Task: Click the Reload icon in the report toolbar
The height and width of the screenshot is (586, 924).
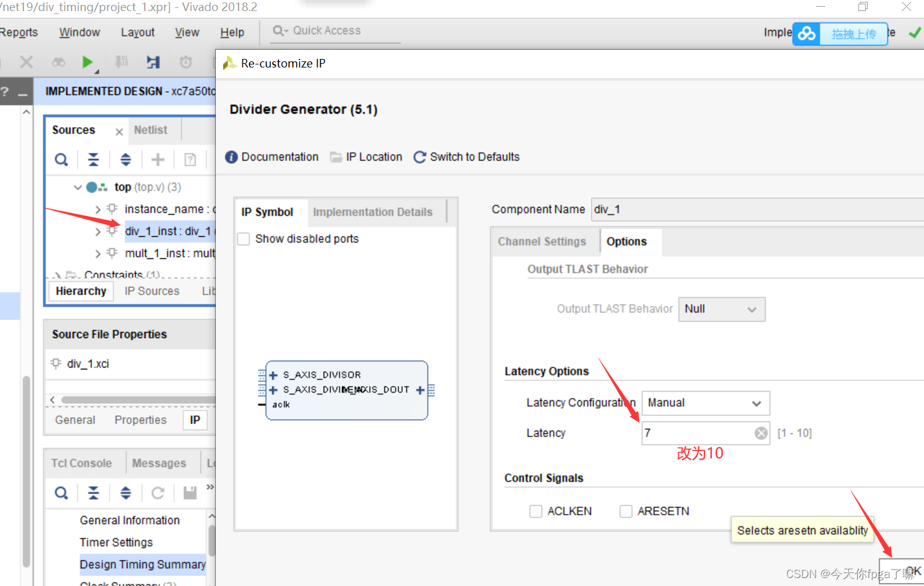Action: (x=158, y=493)
